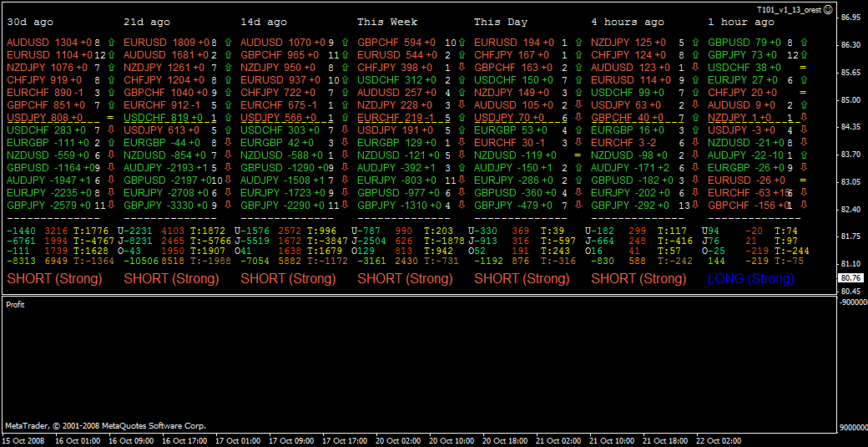The height and width of the screenshot is (447, 868).
Task: Click the T101_v1_13_orest expert name label
Action: pos(788,9)
